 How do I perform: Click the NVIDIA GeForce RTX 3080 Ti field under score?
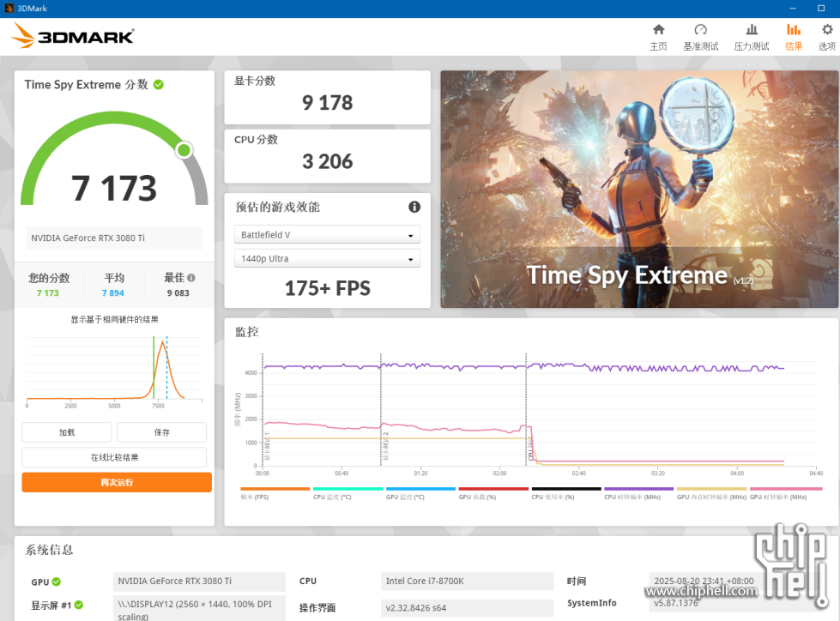pos(114,238)
